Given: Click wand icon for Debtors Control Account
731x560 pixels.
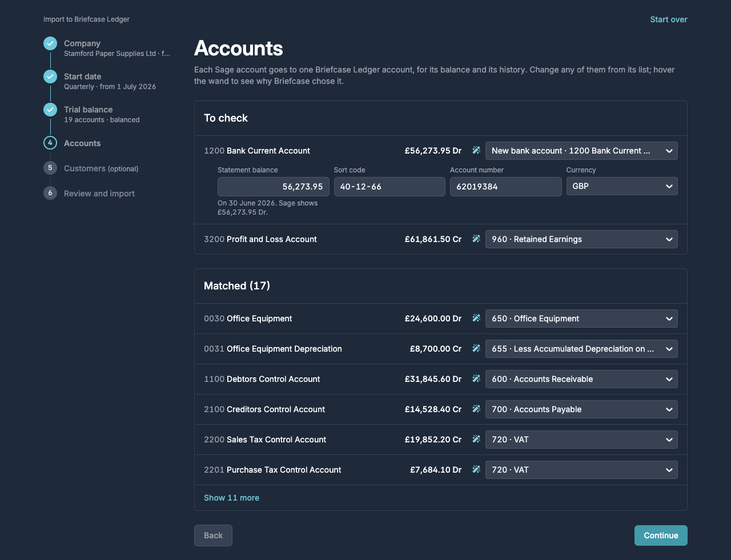Looking at the screenshot, I should coord(476,379).
